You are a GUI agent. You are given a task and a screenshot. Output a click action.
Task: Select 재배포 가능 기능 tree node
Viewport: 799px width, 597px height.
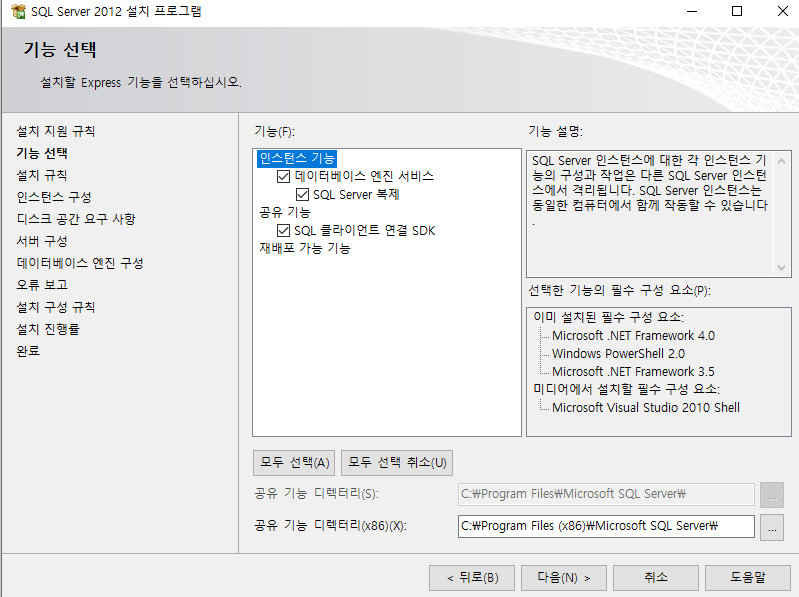[x=305, y=248]
